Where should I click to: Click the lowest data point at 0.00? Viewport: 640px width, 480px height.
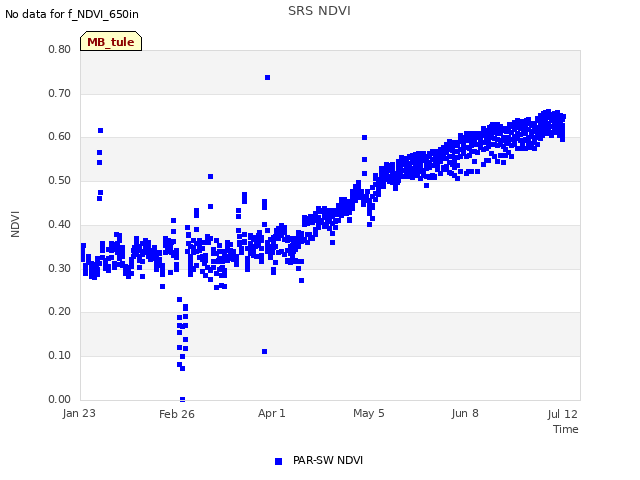[182, 399]
